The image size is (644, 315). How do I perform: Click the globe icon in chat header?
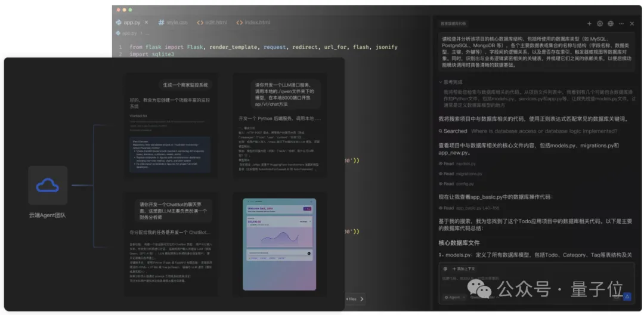pyautogui.click(x=611, y=24)
